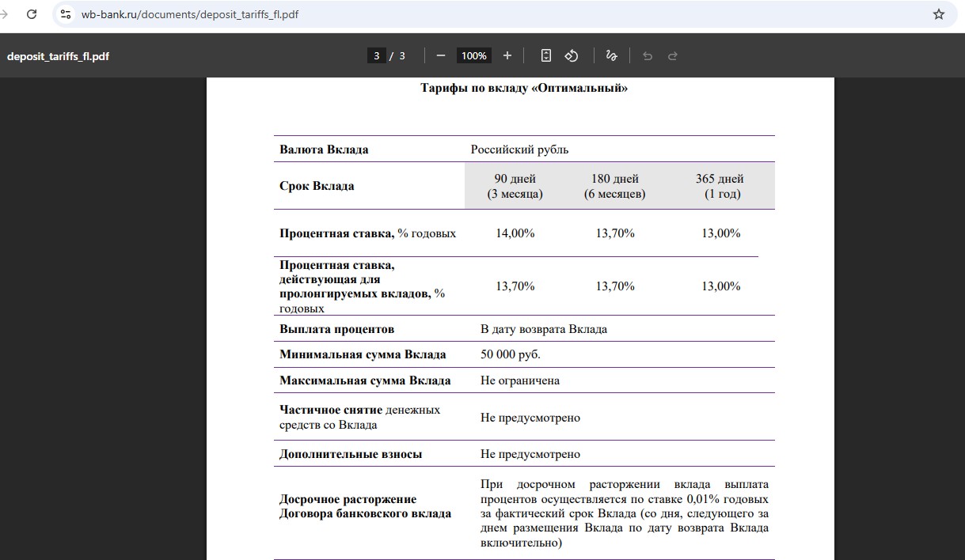Select the 365 дней (1 год) column header
Image resolution: width=965 pixels, height=560 pixels.
click(720, 186)
